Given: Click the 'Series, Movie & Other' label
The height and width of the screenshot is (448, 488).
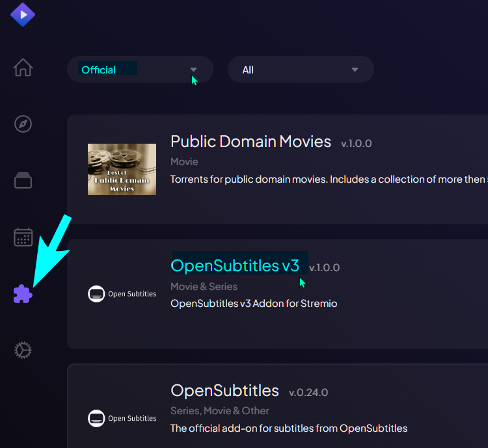Looking at the screenshot, I should (x=220, y=411).
